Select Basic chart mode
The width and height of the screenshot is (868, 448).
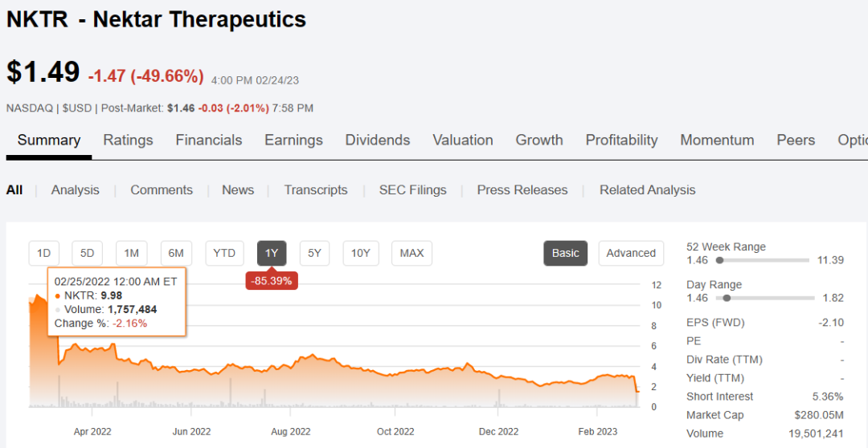[x=565, y=253]
